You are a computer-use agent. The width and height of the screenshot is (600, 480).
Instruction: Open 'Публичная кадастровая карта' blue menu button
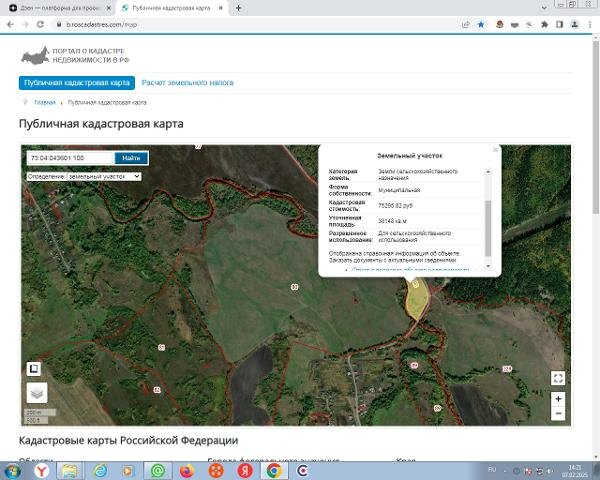point(77,83)
